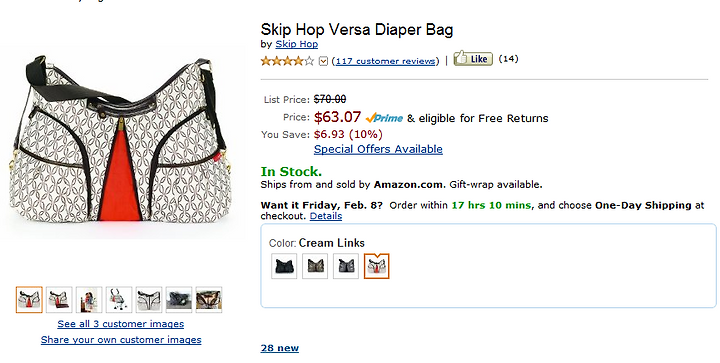Select the black color swatch

pos(284,266)
